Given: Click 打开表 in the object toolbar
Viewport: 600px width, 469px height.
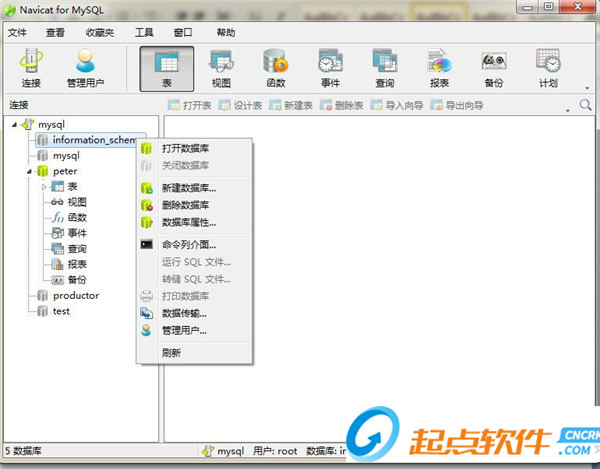Looking at the screenshot, I should [x=190, y=105].
